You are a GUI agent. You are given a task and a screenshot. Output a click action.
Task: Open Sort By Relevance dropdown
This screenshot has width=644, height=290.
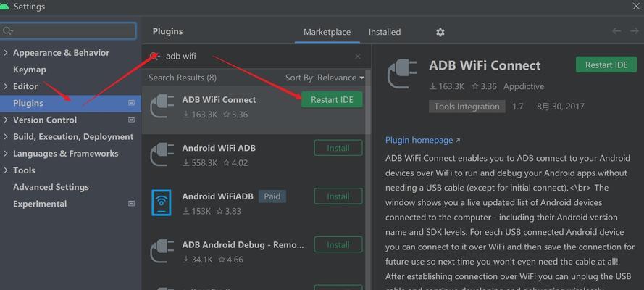tap(325, 78)
